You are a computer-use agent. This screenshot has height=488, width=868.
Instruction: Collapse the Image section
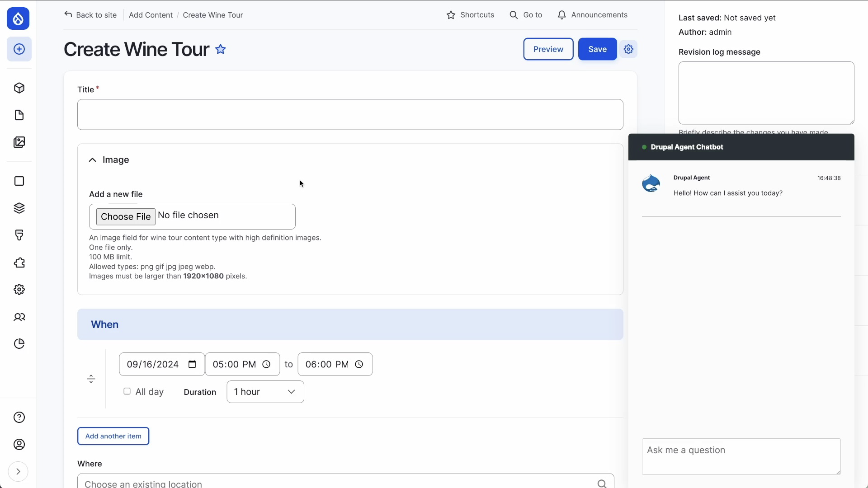(x=92, y=160)
